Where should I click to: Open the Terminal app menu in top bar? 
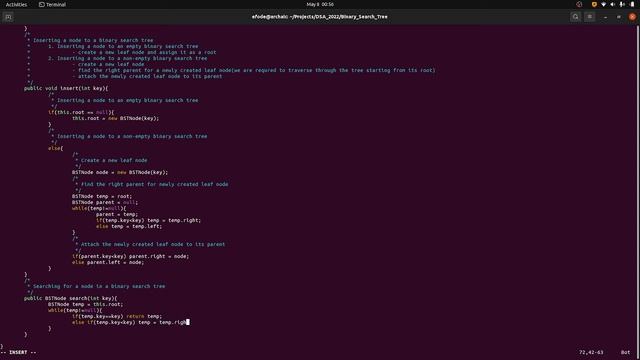click(52, 4)
